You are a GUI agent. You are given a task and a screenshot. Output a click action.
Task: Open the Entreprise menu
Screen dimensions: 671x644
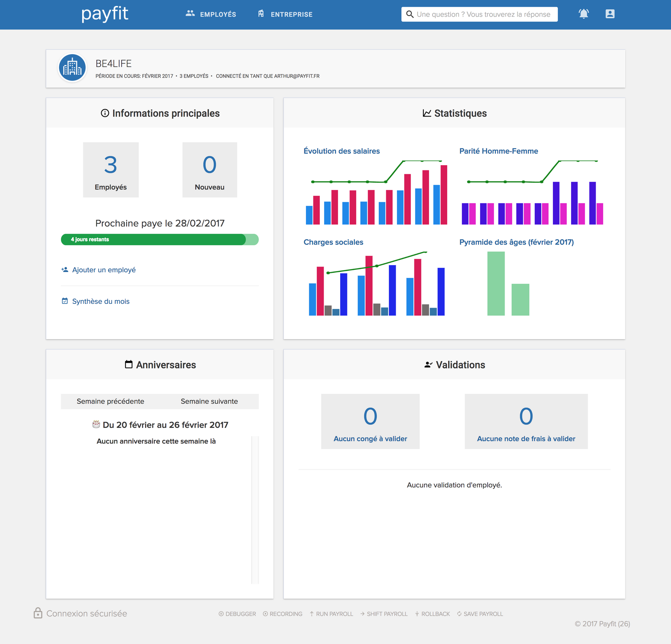pos(285,14)
